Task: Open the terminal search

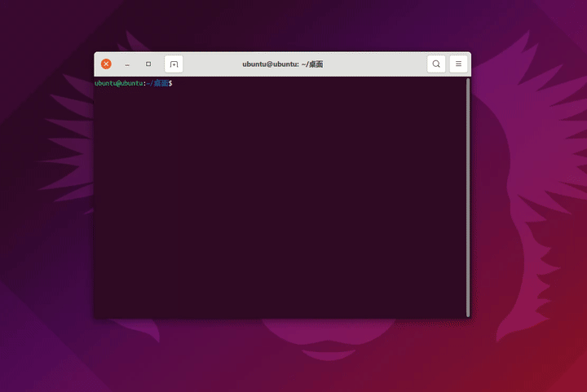Action: (x=436, y=64)
